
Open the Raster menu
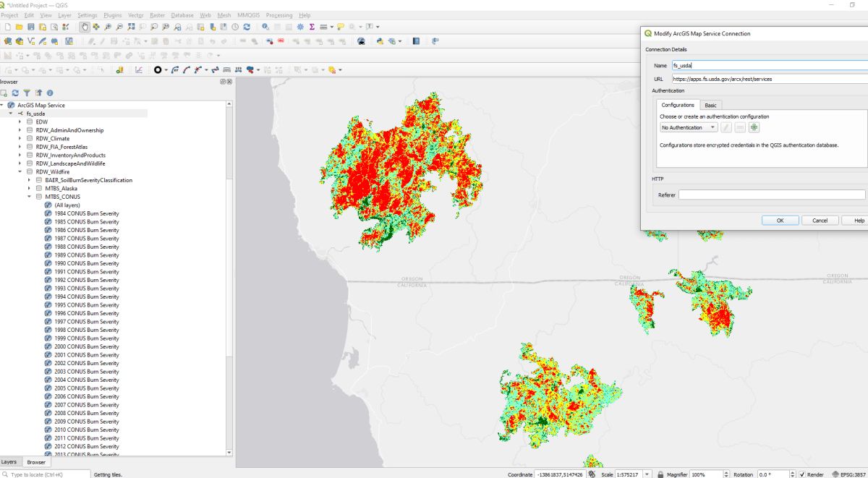[x=157, y=14]
